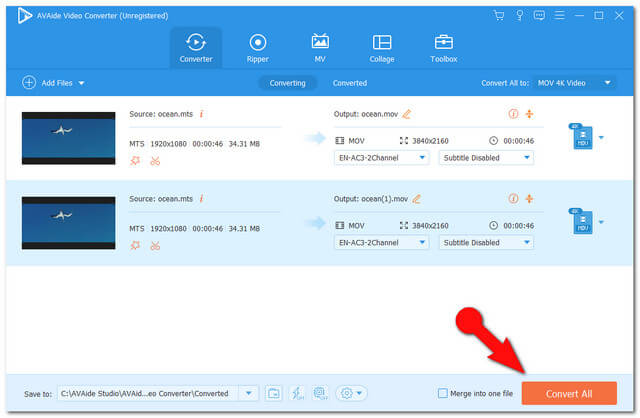Click the Convert All button
This screenshot has height=418, width=640.
coord(569,394)
